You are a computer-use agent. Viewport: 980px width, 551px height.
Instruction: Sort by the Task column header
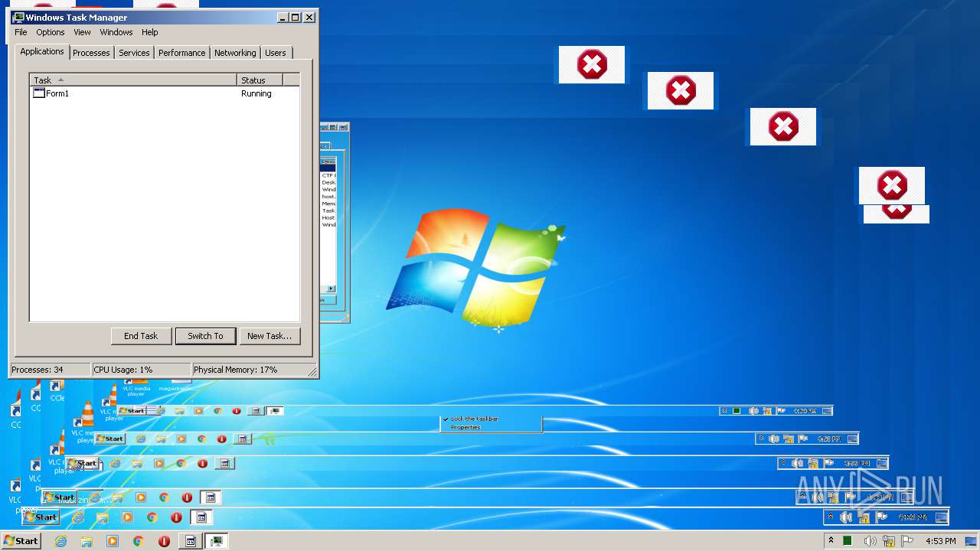click(133, 80)
